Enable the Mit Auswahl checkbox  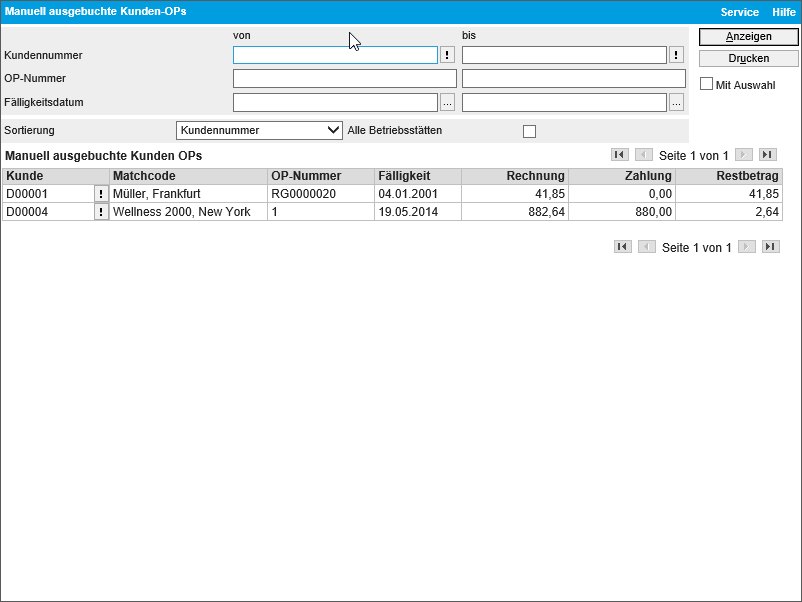[706, 84]
